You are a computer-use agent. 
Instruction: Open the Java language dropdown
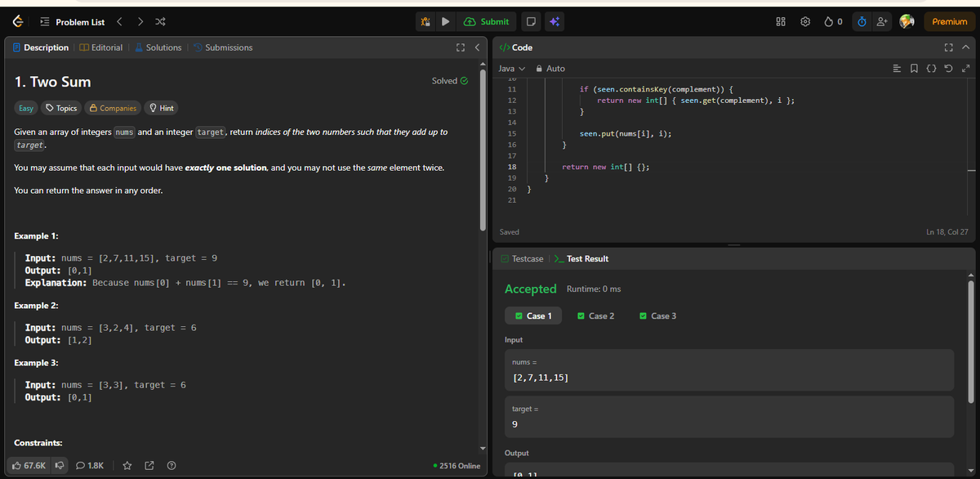(x=511, y=69)
